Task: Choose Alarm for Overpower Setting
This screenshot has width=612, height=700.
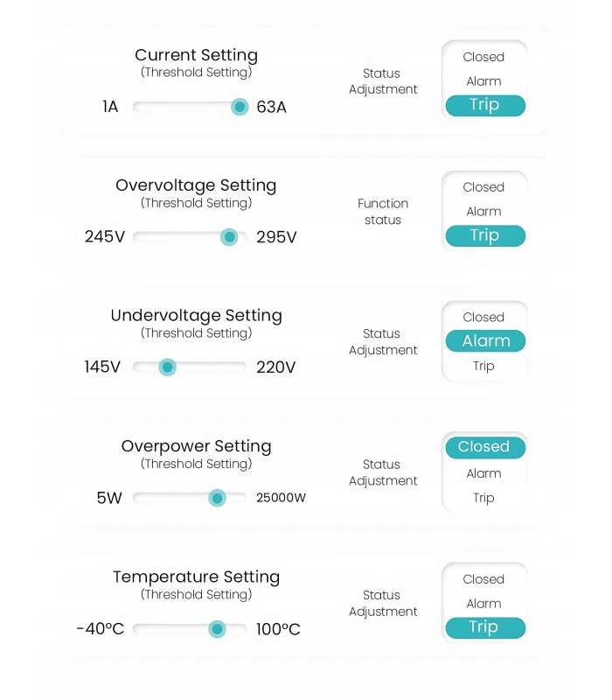Action: [x=483, y=473]
